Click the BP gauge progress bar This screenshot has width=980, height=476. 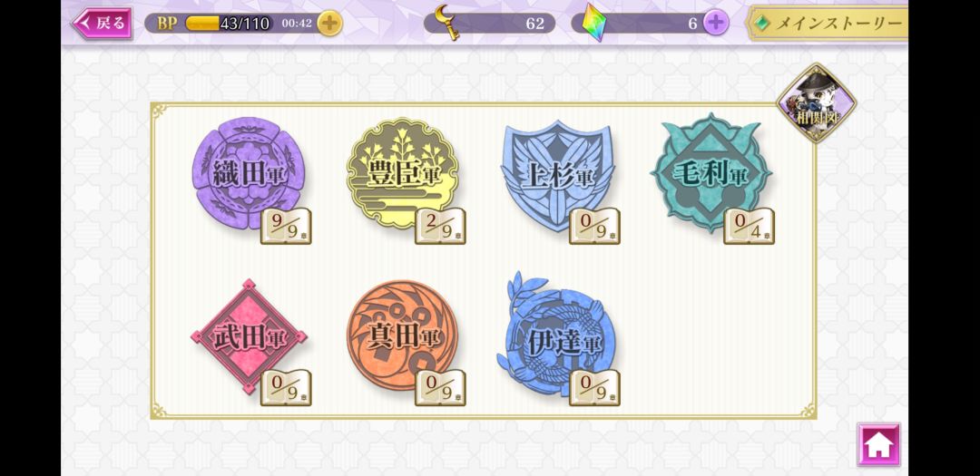pos(228,24)
